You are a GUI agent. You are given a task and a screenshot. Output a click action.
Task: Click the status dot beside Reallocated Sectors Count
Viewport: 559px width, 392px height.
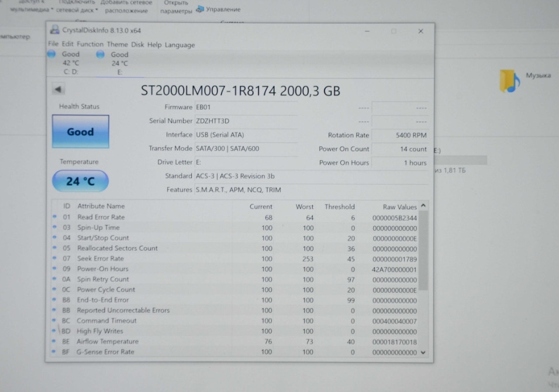pyautogui.click(x=54, y=248)
